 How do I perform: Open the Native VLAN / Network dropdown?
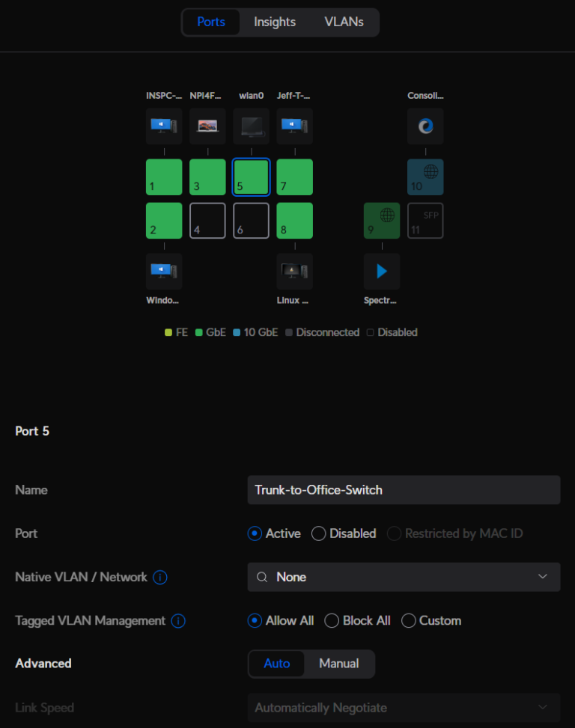tap(404, 578)
